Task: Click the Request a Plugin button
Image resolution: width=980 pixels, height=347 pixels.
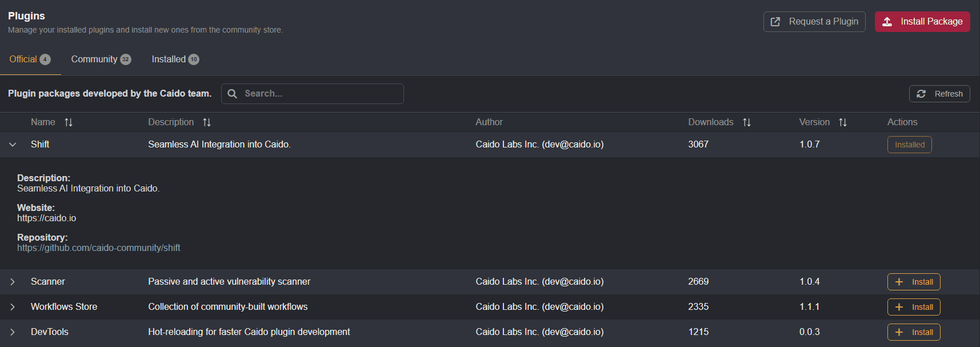Action: pyautogui.click(x=814, y=21)
